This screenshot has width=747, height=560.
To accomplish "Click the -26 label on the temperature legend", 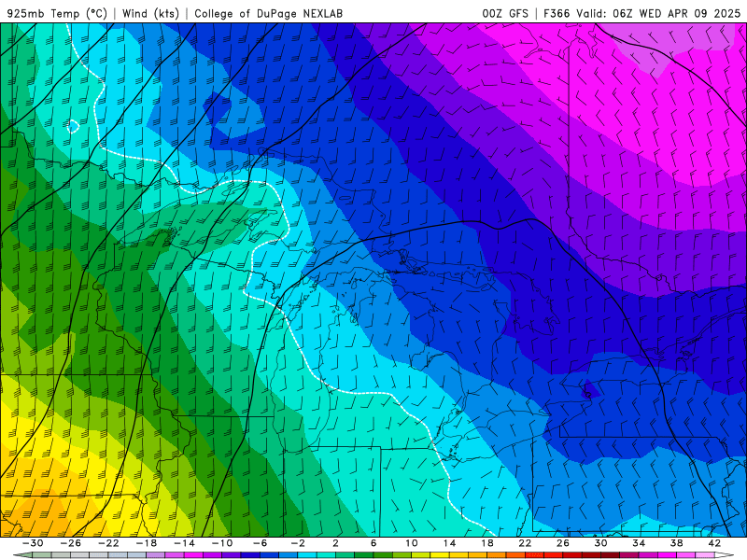I will click(71, 543).
